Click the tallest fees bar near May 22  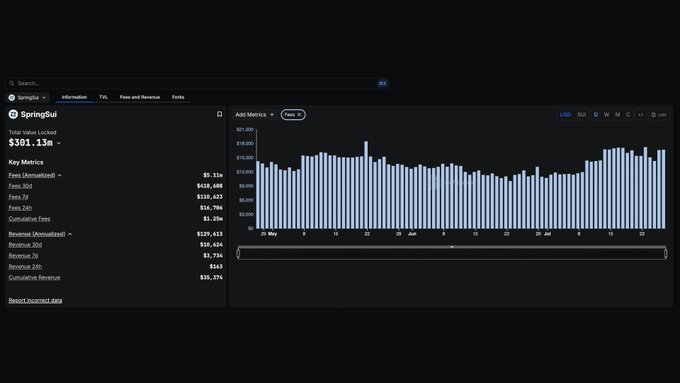click(x=366, y=185)
